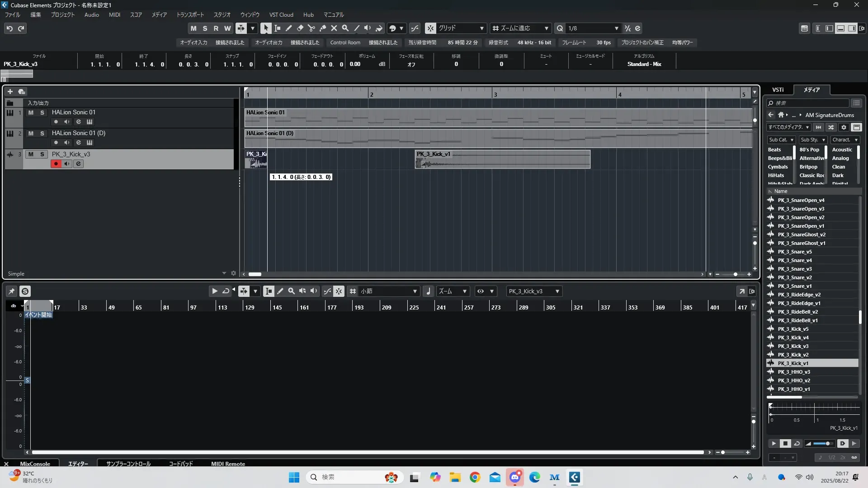Click the Undo arrow icon
Viewport: 868px width, 488px height.
(x=9, y=28)
